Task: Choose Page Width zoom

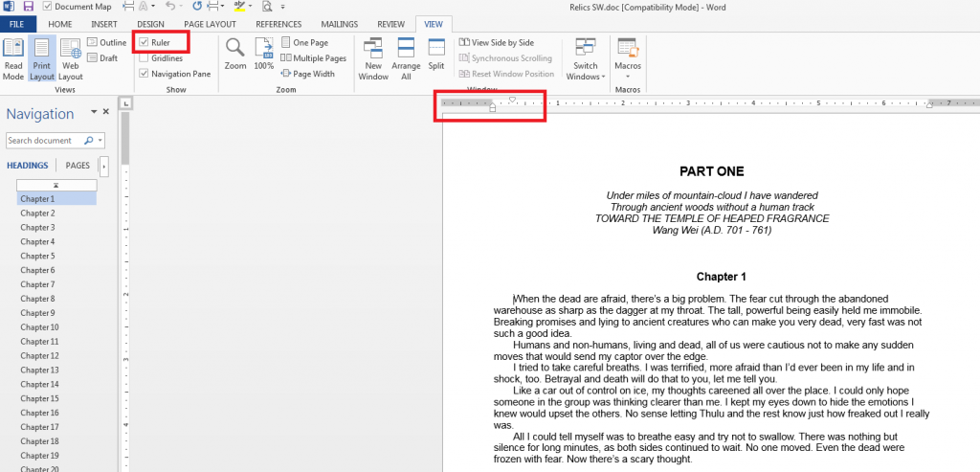Action: coord(307,74)
